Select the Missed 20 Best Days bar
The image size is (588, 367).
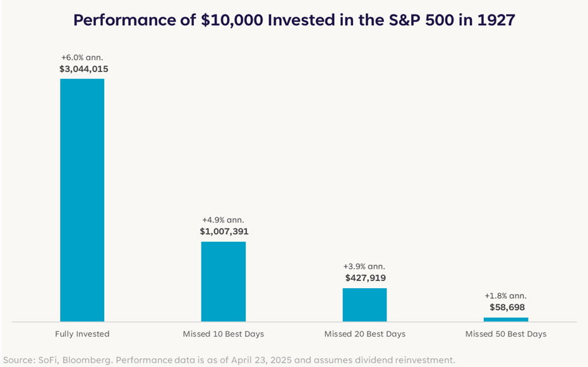(x=364, y=305)
